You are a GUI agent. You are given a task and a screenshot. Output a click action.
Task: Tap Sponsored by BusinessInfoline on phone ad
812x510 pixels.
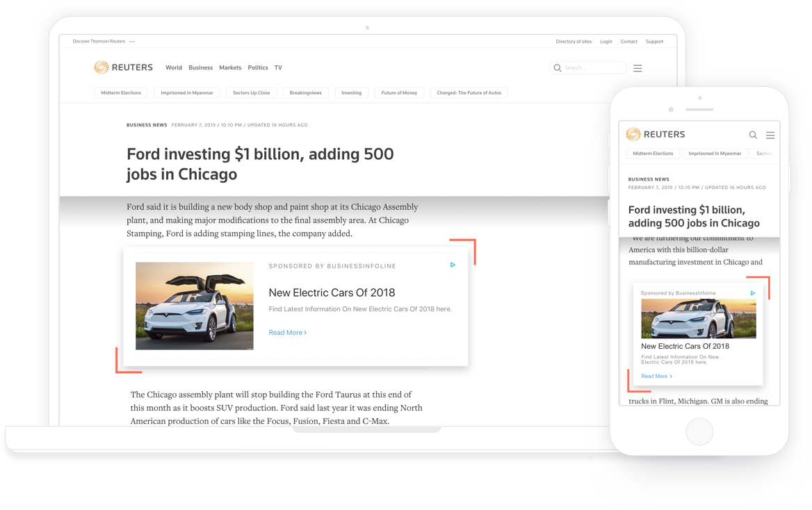(x=678, y=293)
